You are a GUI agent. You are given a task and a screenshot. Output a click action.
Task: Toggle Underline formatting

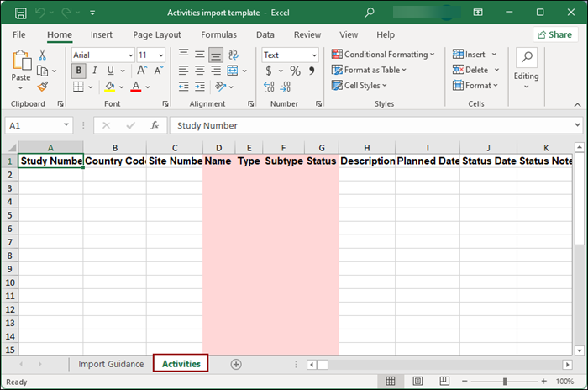click(112, 71)
